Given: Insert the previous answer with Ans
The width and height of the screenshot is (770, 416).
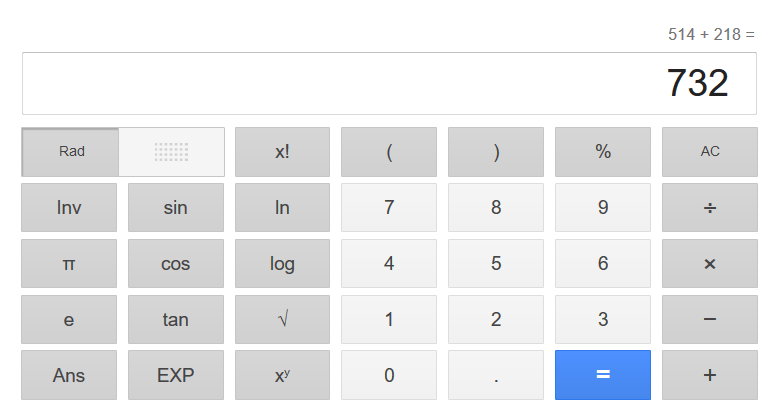Looking at the screenshot, I should [69, 376].
